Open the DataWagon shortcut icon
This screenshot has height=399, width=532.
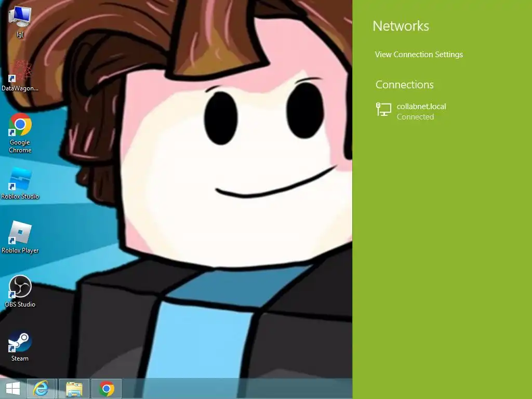(20, 75)
